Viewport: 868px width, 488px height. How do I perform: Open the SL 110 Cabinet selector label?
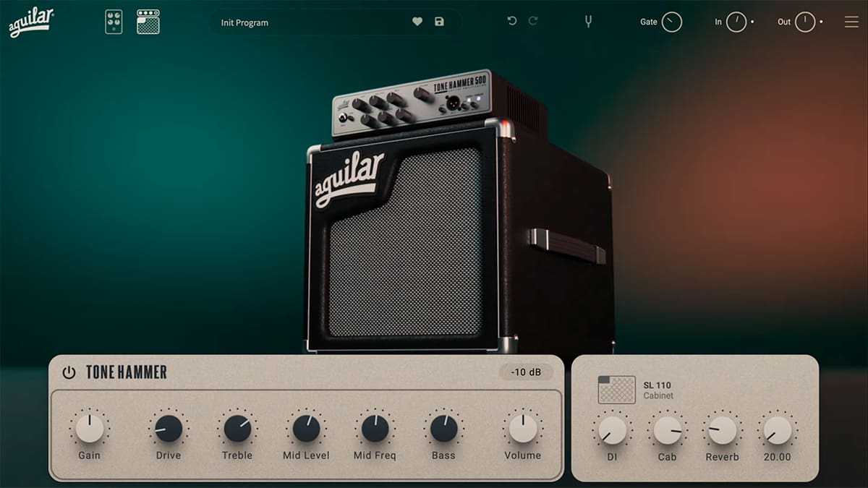[658, 390]
